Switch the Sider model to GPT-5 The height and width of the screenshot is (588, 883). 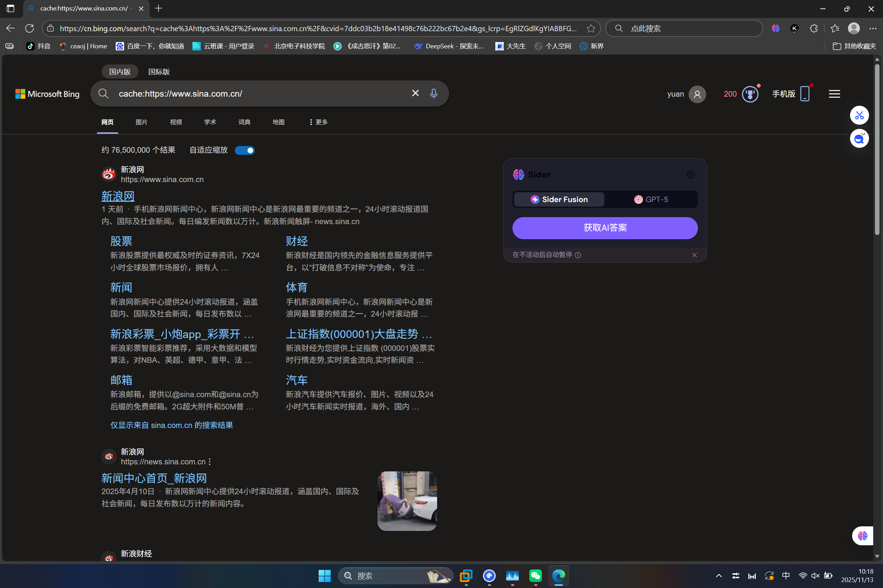[x=652, y=199]
